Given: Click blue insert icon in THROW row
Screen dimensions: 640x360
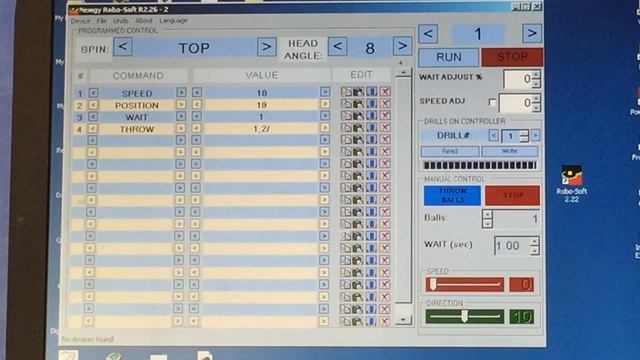Looking at the screenshot, I should tap(371, 128).
